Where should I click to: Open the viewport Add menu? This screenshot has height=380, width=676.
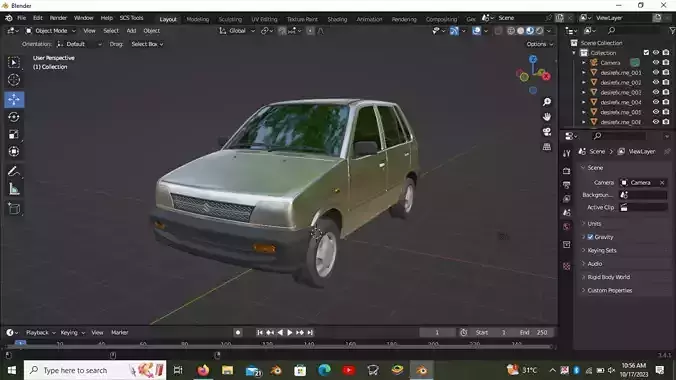(131, 31)
